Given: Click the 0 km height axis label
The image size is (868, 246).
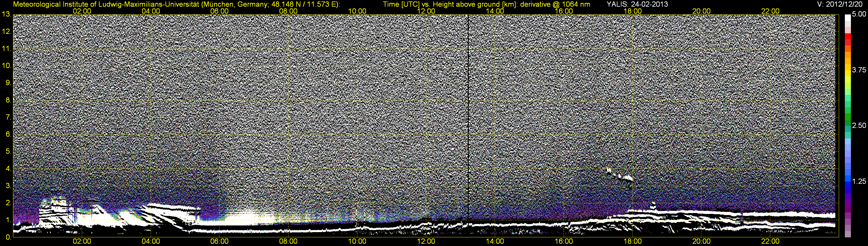Looking at the screenshot, I should pos(8,237).
